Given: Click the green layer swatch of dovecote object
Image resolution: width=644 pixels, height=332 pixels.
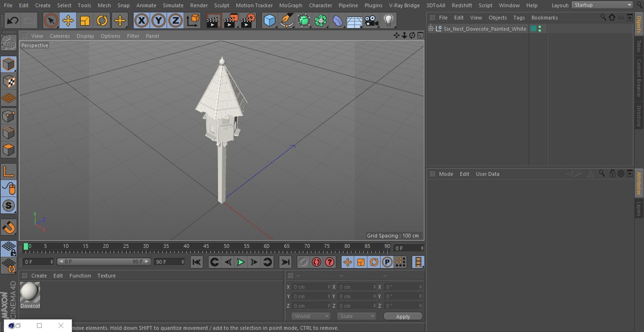Looking at the screenshot, I should 533,29.
